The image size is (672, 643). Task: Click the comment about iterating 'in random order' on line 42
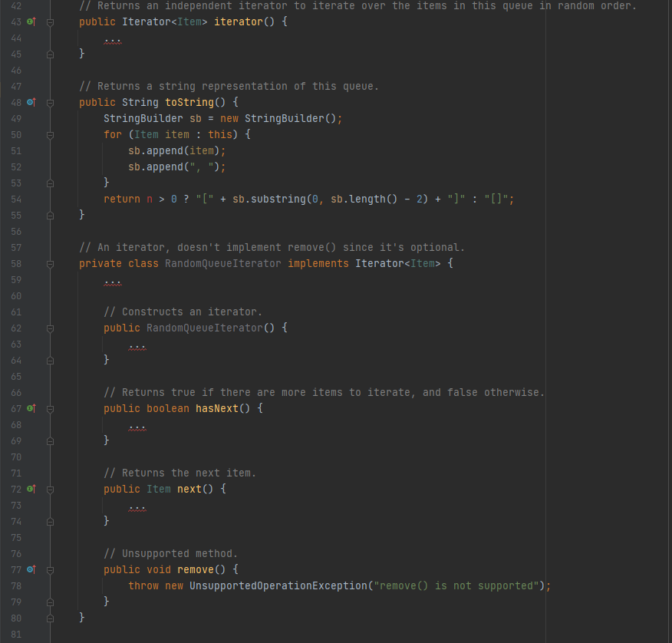pos(357,6)
